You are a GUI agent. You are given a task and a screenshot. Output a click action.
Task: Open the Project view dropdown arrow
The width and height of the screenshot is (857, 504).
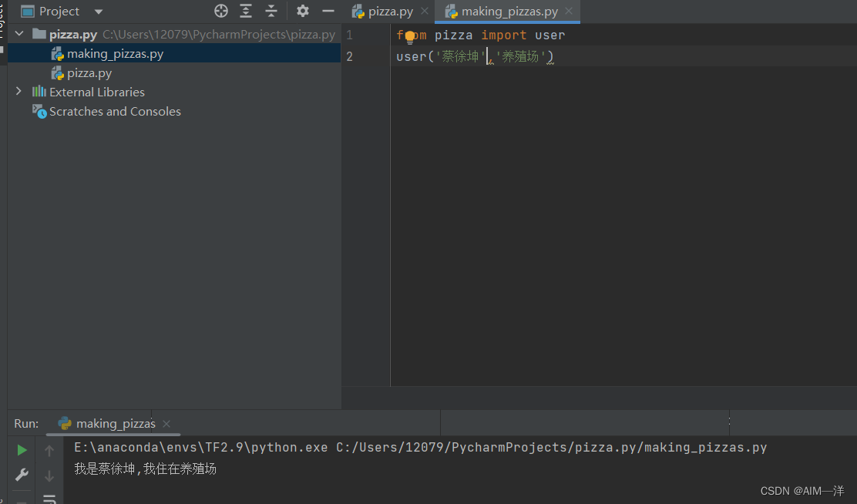click(99, 12)
